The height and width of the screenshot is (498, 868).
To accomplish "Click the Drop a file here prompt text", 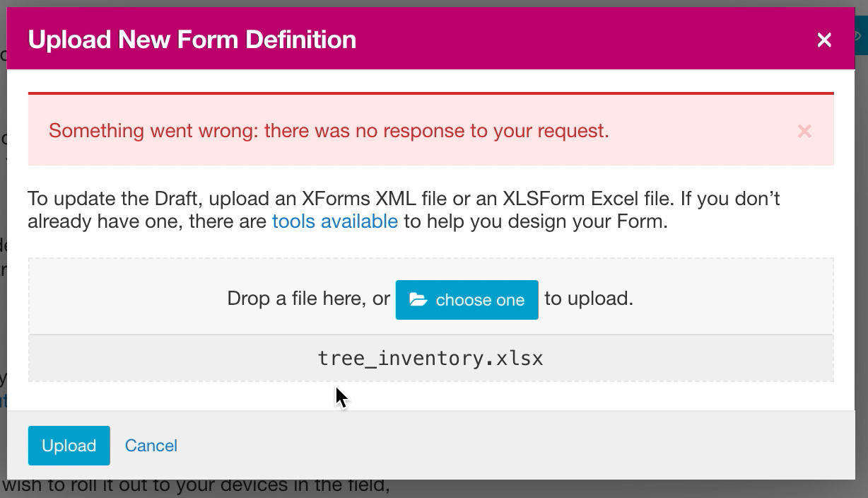I will (x=307, y=299).
